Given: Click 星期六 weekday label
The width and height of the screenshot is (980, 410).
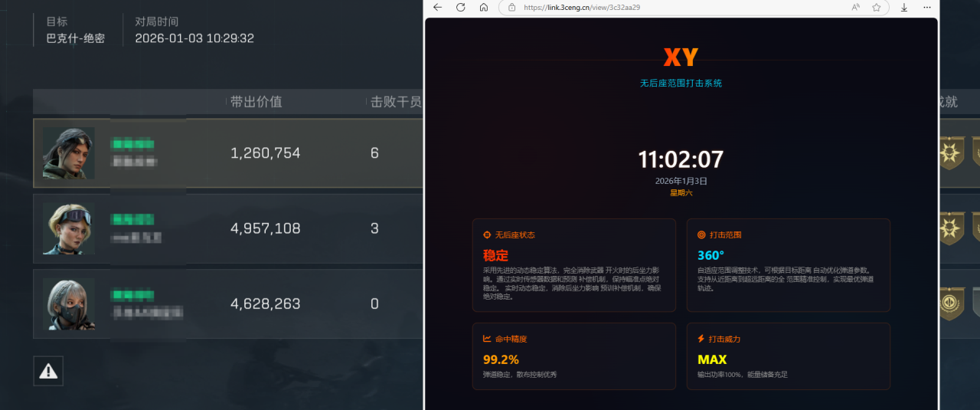Looking at the screenshot, I should click(681, 192).
